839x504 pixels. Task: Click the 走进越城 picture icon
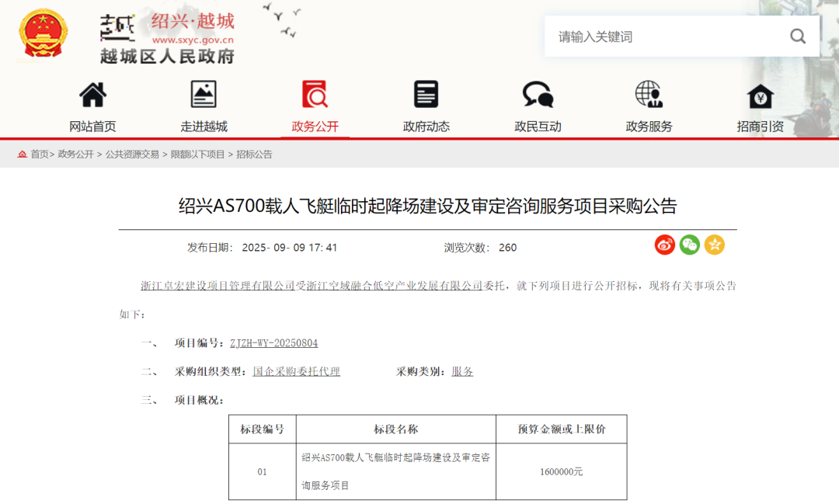pyautogui.click(x=203, y=93)
